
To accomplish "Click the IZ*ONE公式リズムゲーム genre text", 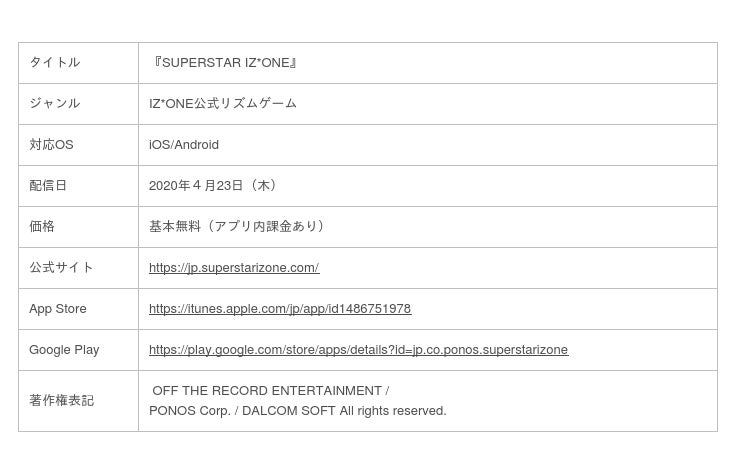I will 223,104.
